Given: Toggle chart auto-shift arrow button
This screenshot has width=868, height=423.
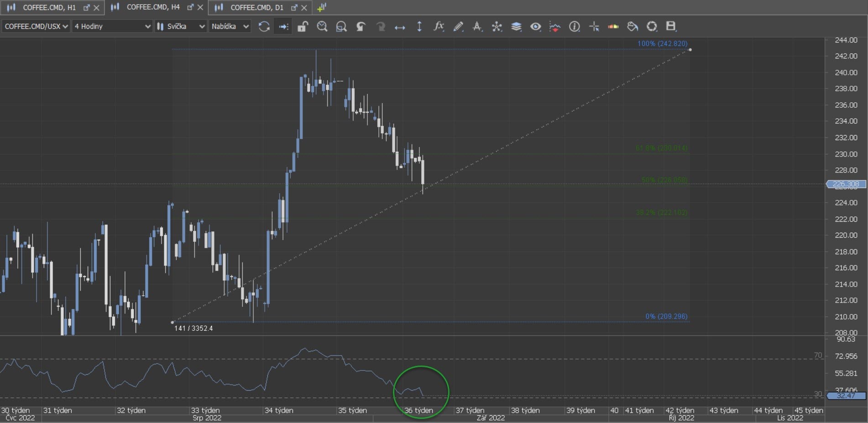Looking at the screenshot, I should point(283,26).
